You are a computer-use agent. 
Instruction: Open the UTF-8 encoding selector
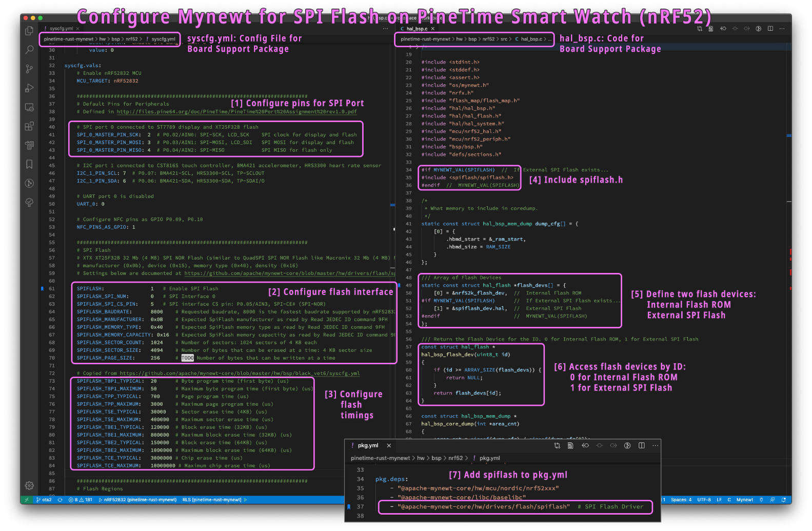click(x=704, y=500)
